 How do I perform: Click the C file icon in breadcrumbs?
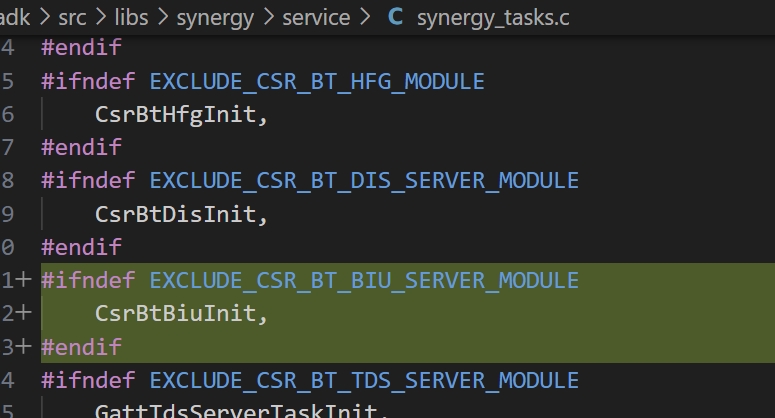pos(396,17)
